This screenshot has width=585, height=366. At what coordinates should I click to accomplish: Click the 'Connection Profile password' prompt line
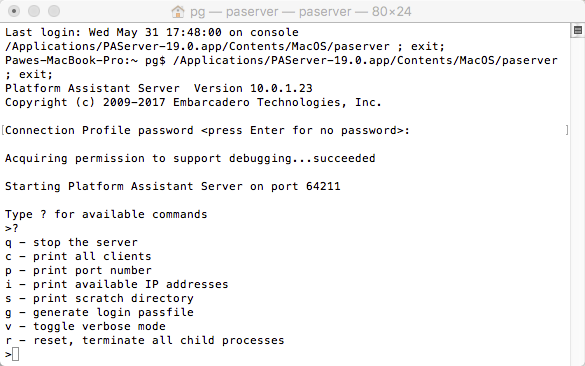pos(207,130)
